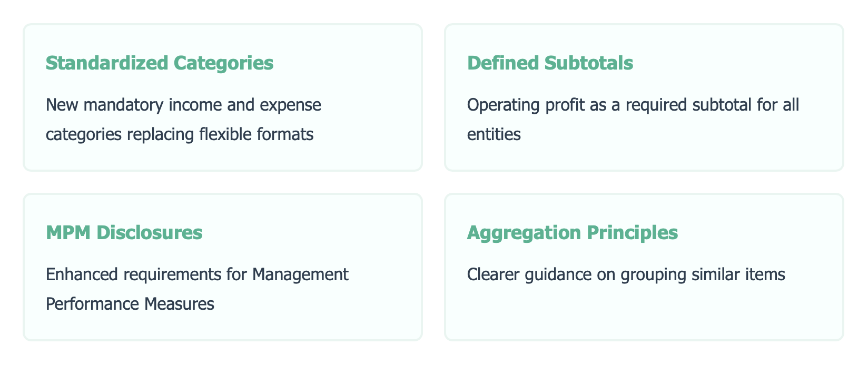Click empty space at bottom of Aggregation Principles card
The image size is (868, 374).
pyautogui.click(x=644, y=316)
